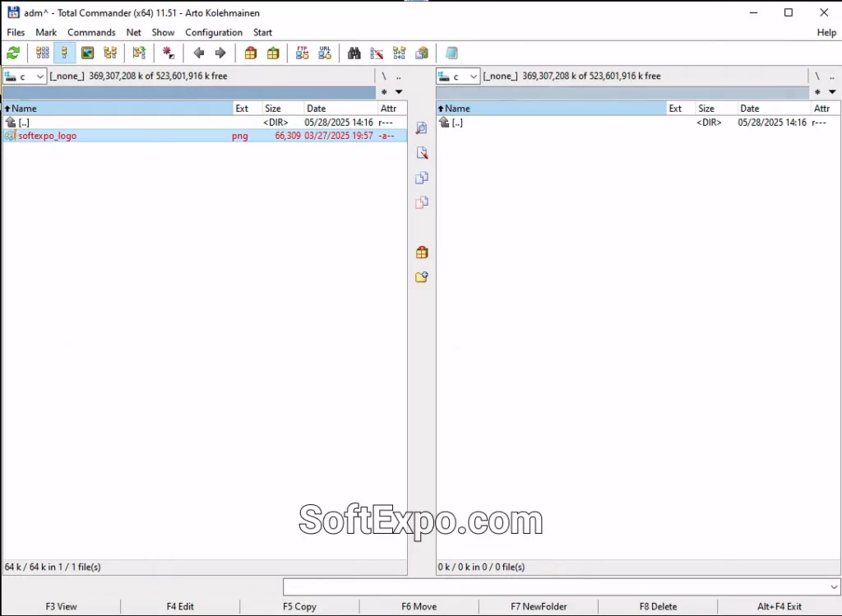Open the URL connection tool
The width and height of the screenshot is (842, 616).
[x=325, y=53]
